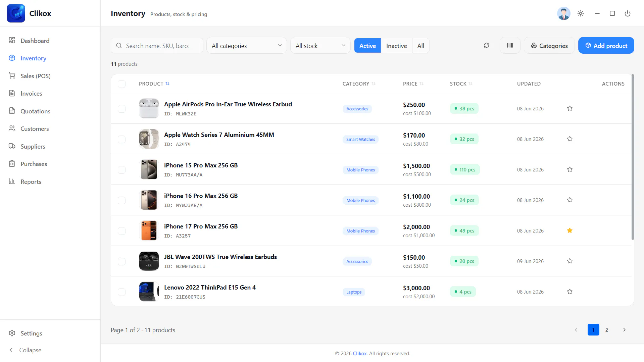Open the All stock filter dropdown
This screenshot has width=644, height=362.
point(320,46)
